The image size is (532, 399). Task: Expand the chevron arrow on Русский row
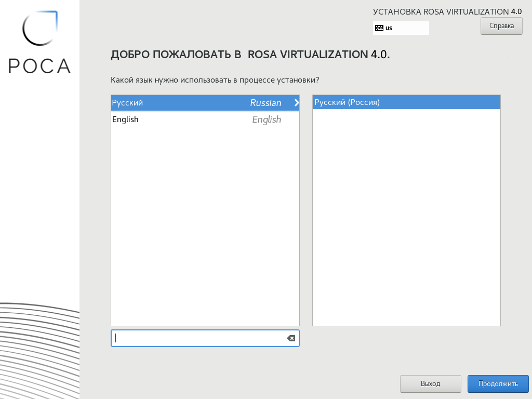[x=297, y=103]
